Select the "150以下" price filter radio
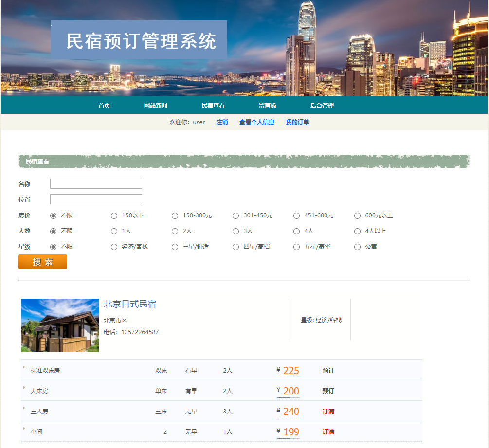The height and width of the screenshot is (448, 489). tap(114, 215)
